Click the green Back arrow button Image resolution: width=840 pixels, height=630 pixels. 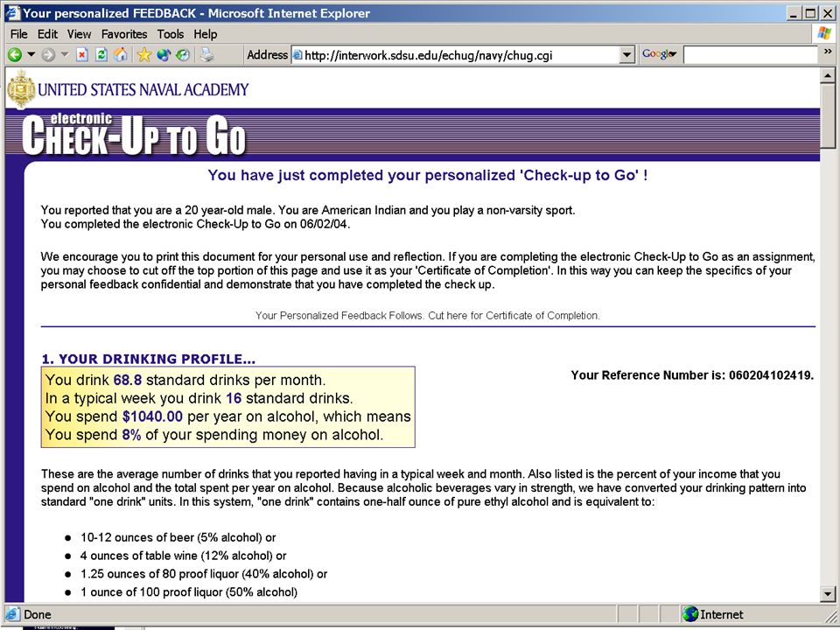pyautogui.click(x=15, y=54)
